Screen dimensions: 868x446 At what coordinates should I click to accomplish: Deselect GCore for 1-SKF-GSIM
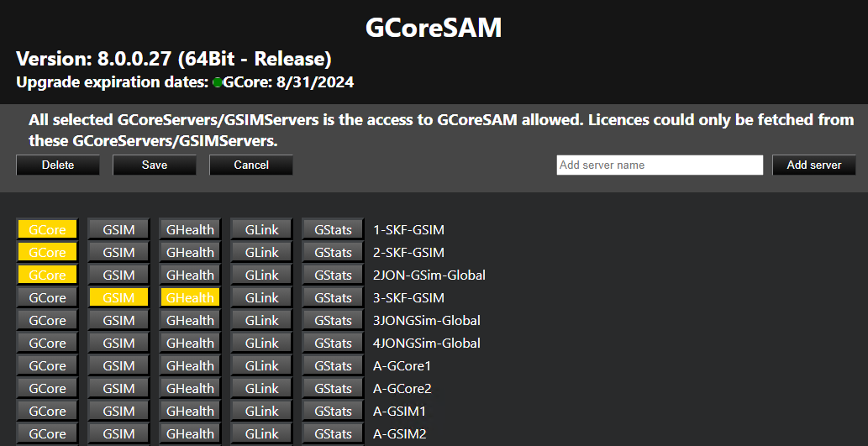47,229
